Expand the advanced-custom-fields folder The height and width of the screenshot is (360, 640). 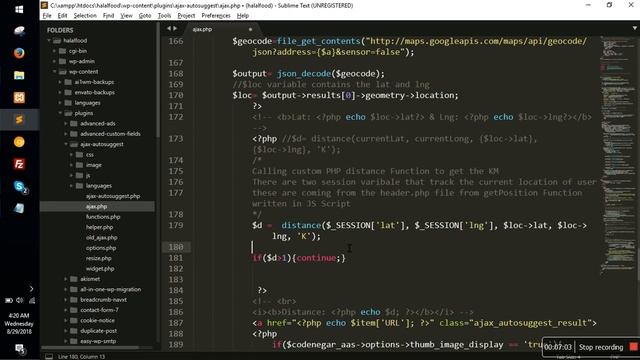coord(66,134)
